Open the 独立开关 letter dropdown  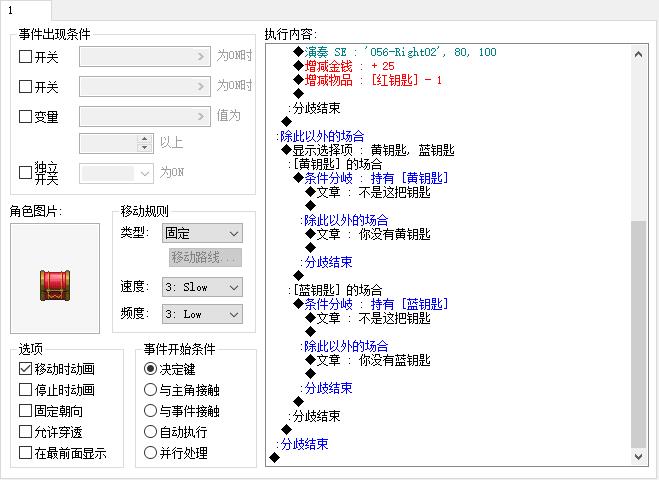[116, 173]
